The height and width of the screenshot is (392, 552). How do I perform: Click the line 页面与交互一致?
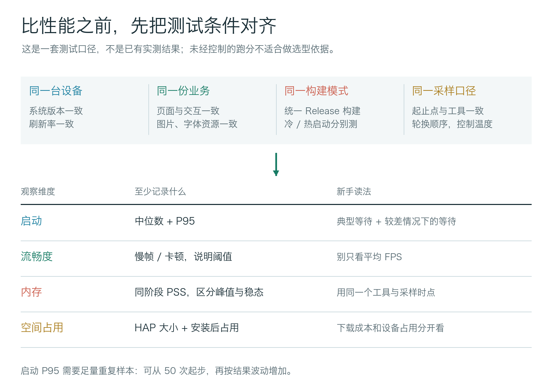pyautogui.click(x=188, y=111)
